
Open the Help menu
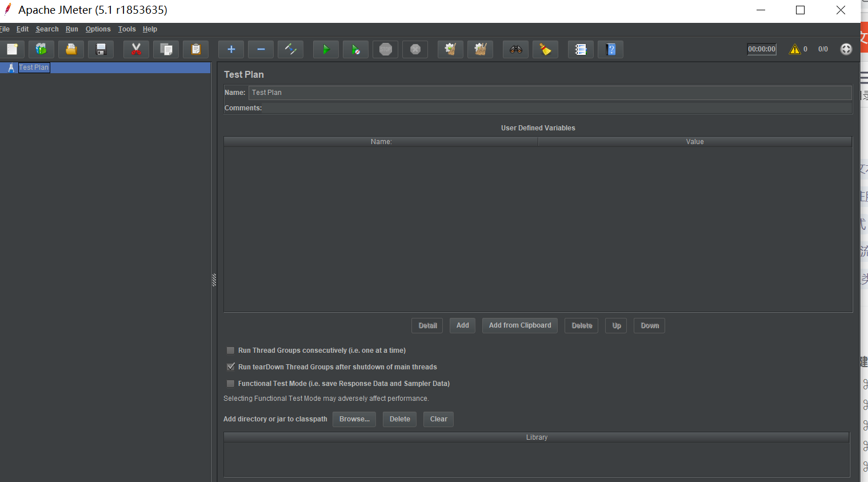tap(150, 29)
